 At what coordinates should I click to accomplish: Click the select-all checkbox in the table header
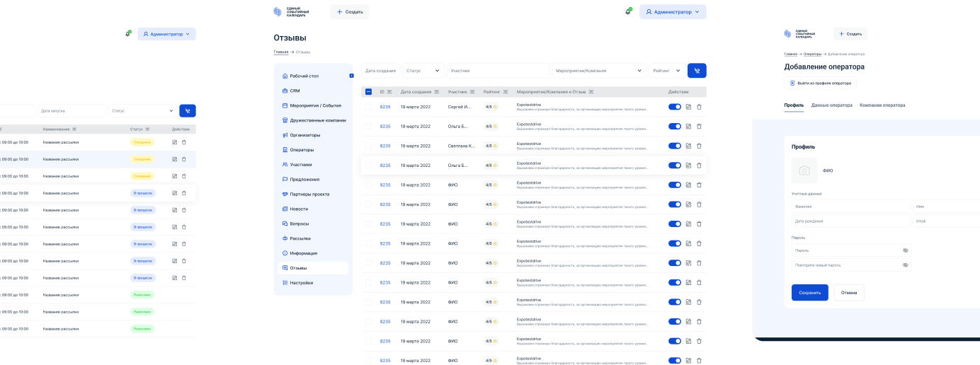(x=368, y=92)
